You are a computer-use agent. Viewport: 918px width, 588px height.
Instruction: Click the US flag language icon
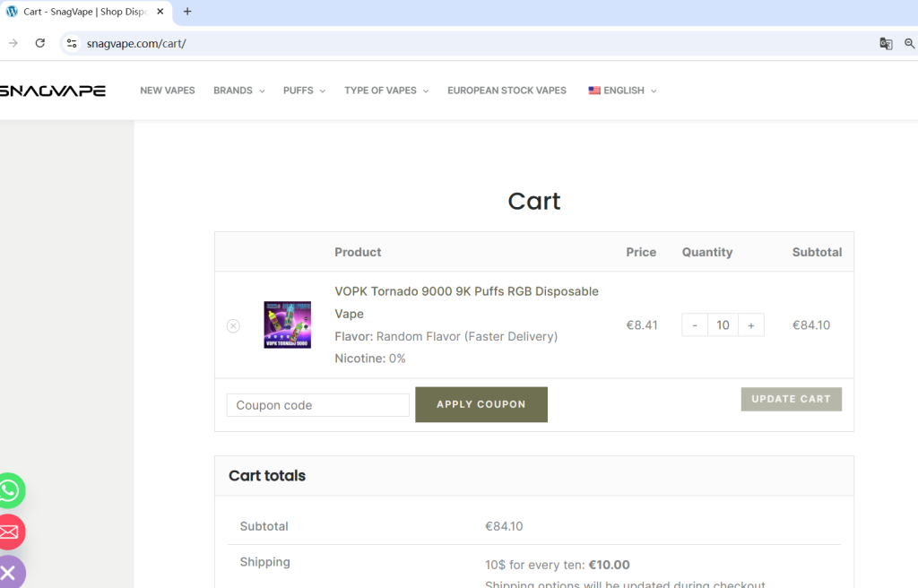tap(594, 91)
